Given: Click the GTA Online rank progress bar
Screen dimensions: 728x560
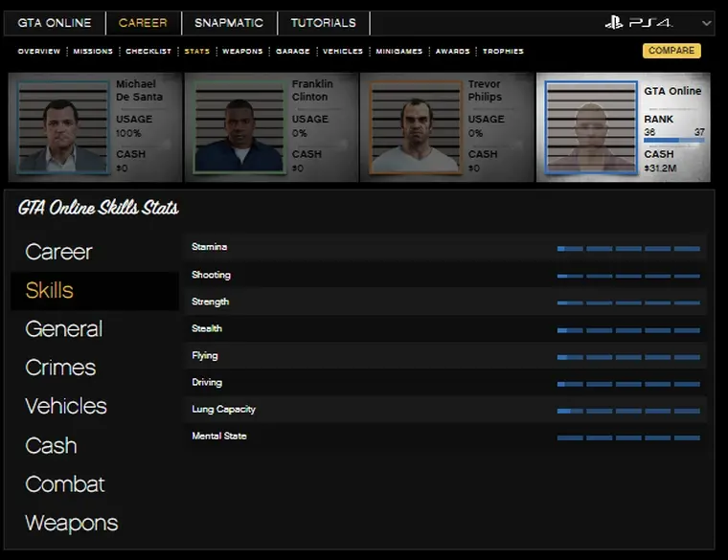Looking at the screenshot, I should pyautogui.click(x=673, y=140).
